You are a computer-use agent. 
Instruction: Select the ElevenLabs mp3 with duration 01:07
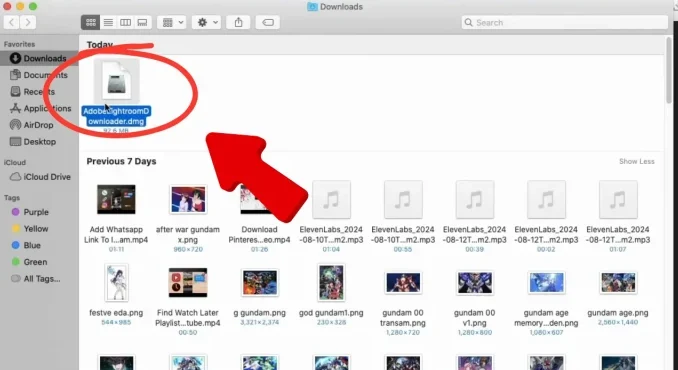click(618, 199)
